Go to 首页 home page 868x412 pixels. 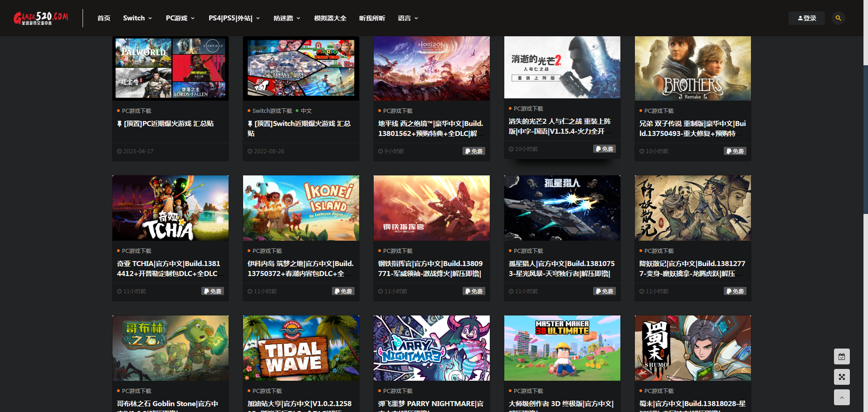coord(104,18)
